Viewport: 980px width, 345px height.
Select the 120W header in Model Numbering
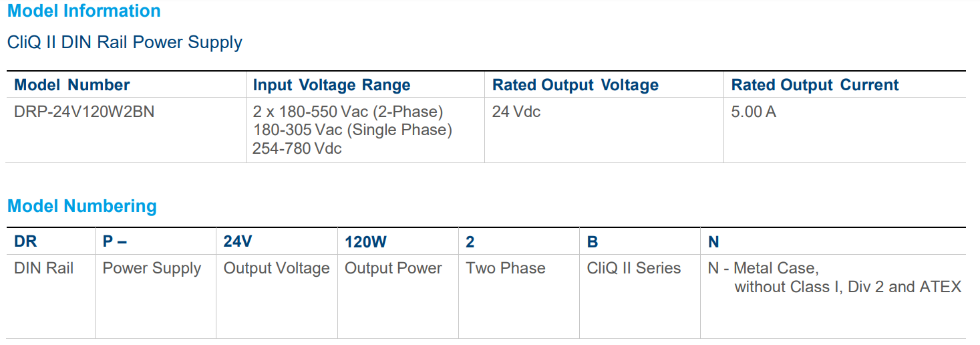365,242
